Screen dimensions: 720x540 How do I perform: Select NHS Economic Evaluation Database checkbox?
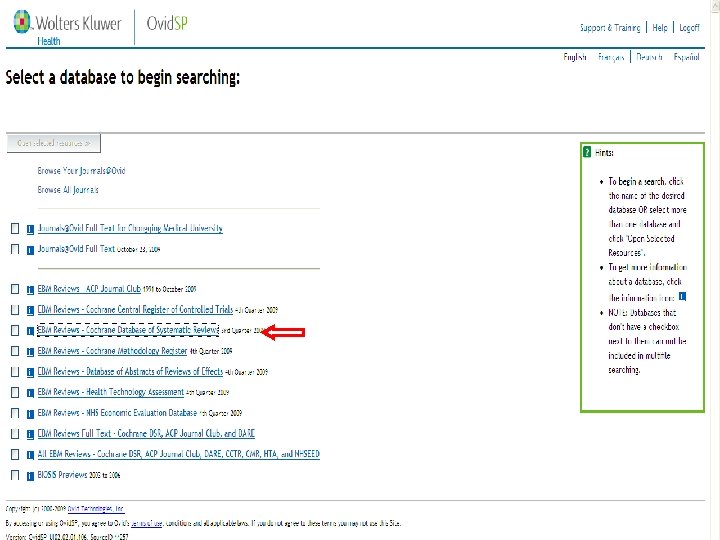(x=15, y=413)
